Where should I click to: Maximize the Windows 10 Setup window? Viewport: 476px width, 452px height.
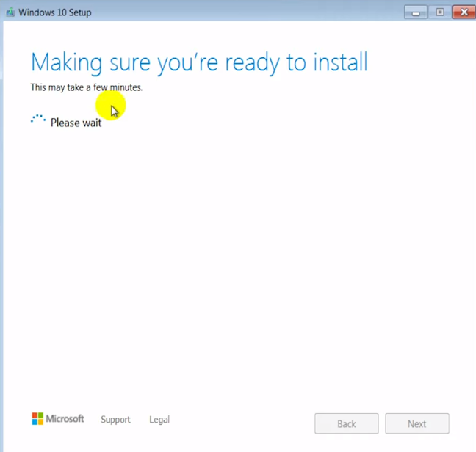[x=440, y=12]
